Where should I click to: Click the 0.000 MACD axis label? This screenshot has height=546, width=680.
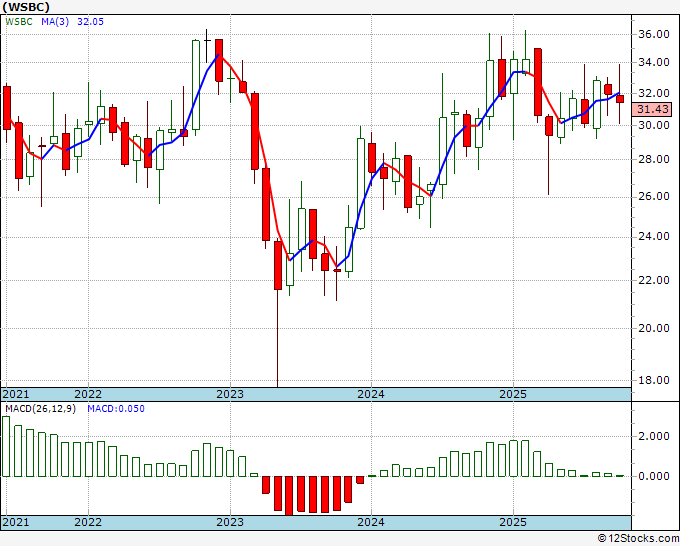(654, 476)
